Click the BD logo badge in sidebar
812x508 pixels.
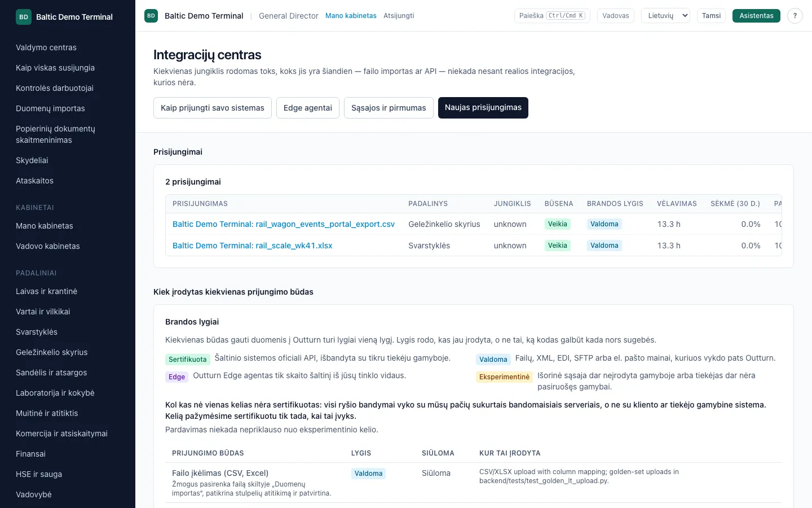pyautogui.click(x=24, y=17)
